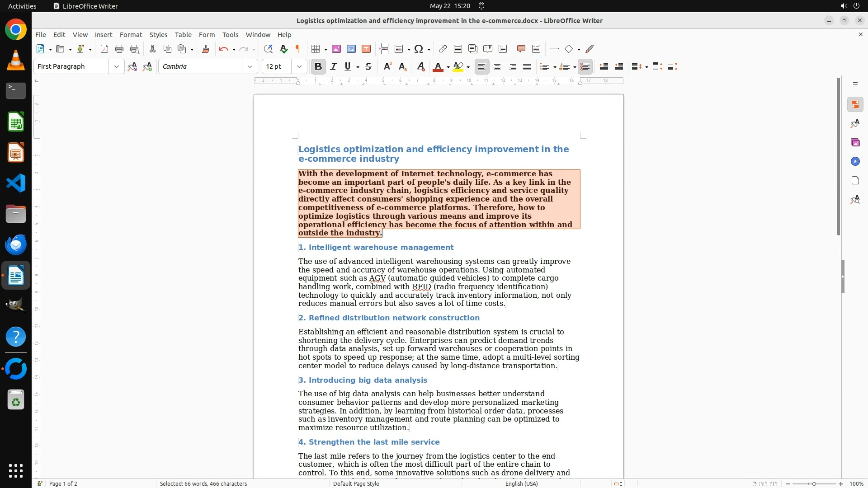Open the Tools menu
The width and height of the screenshot is (868, 488).
coord(230,34)
